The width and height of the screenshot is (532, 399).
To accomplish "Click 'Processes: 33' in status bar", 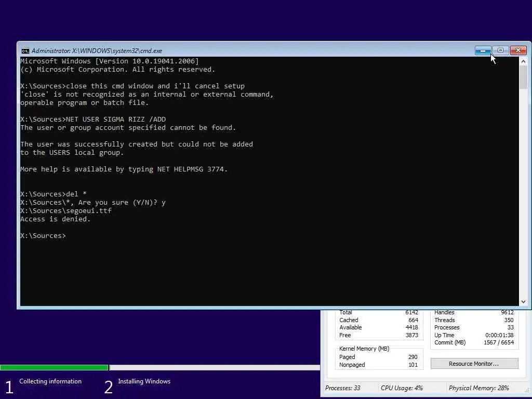I will (343, 388).
